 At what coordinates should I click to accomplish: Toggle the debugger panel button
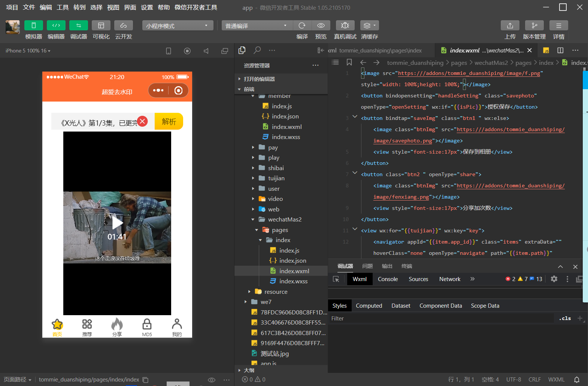[x=78, y=25]
